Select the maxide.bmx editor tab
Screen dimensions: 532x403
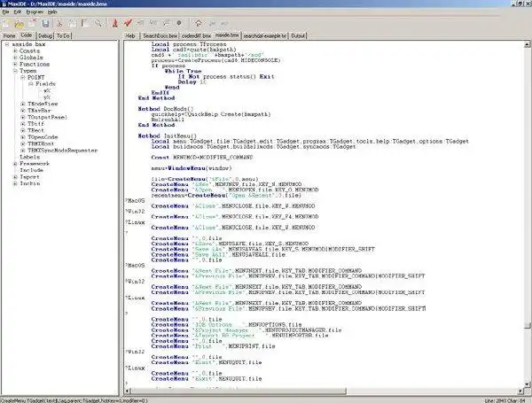click(x=227, y=35)
